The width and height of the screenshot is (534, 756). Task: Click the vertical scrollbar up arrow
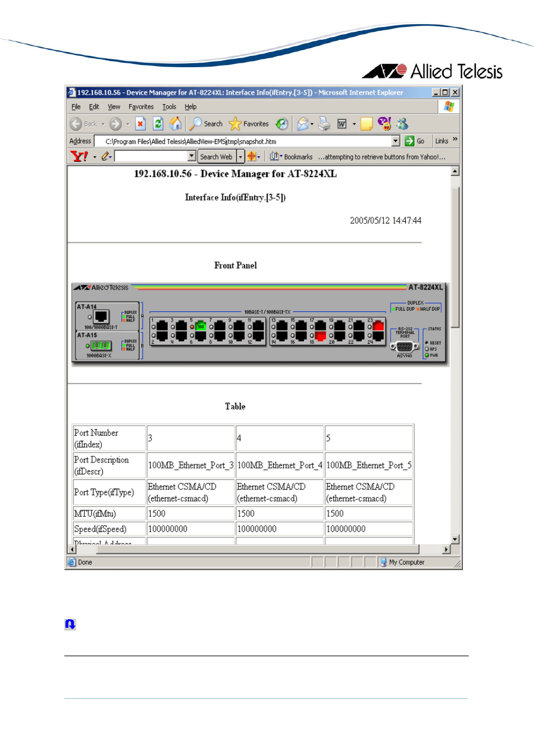tap(455, 171)
